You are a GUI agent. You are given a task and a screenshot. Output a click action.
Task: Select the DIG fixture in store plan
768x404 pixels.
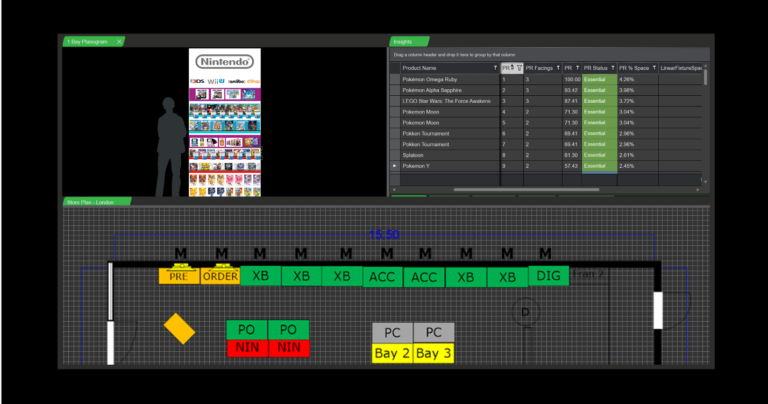[549, 276]
